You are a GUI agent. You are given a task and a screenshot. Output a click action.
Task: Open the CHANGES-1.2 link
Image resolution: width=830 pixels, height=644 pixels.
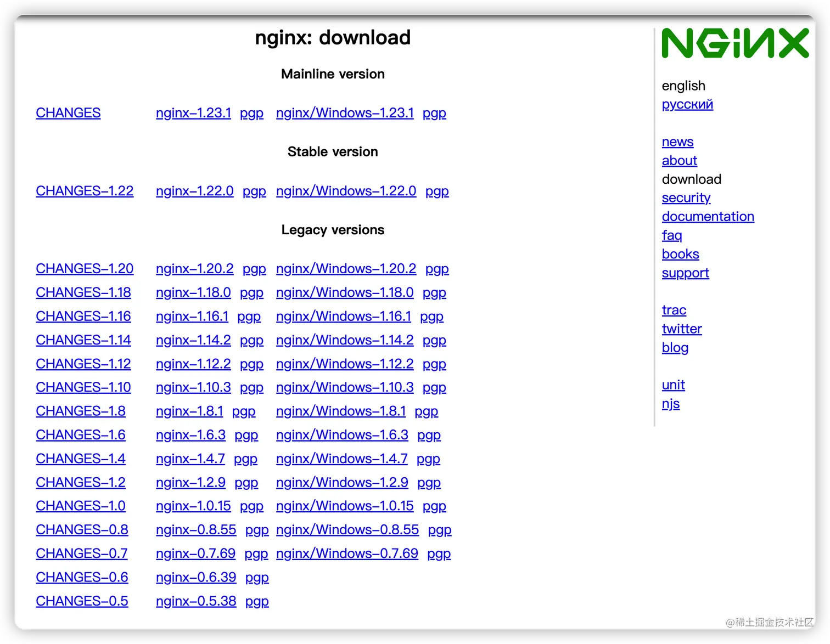pos(81,483)
